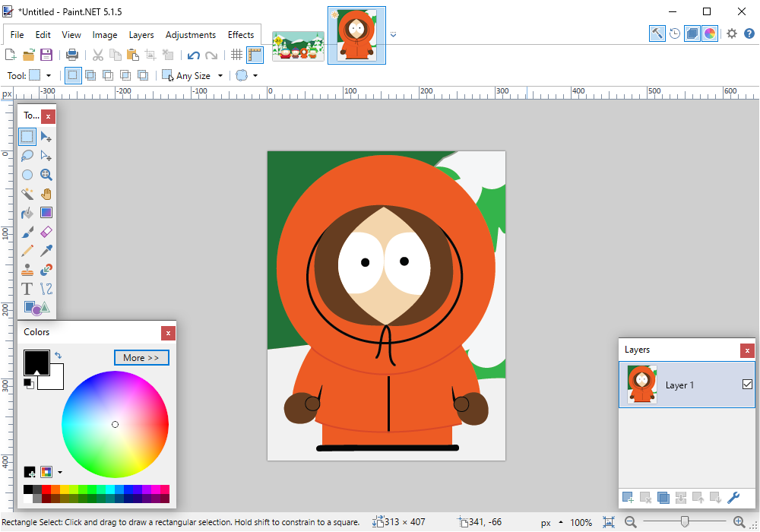Select the Ellipse Select tool
Image resolution: width=760 pixels, height=532 pixels.
[x=27, y=175]
